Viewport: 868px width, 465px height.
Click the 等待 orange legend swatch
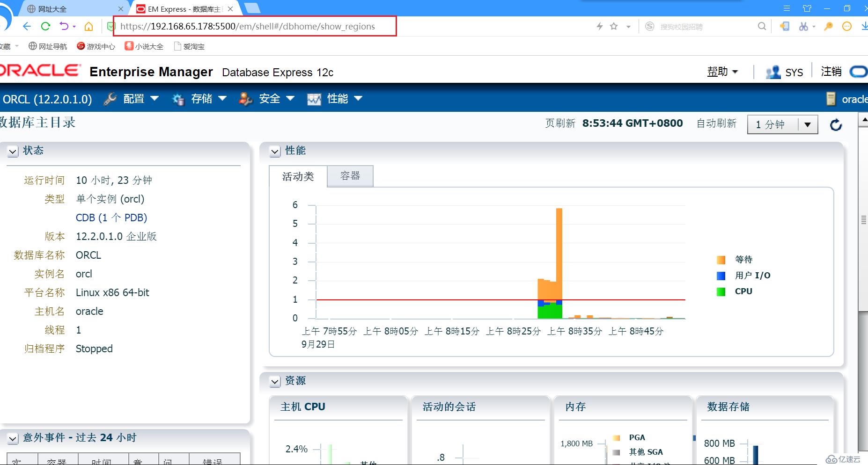(x=721, y=260)
